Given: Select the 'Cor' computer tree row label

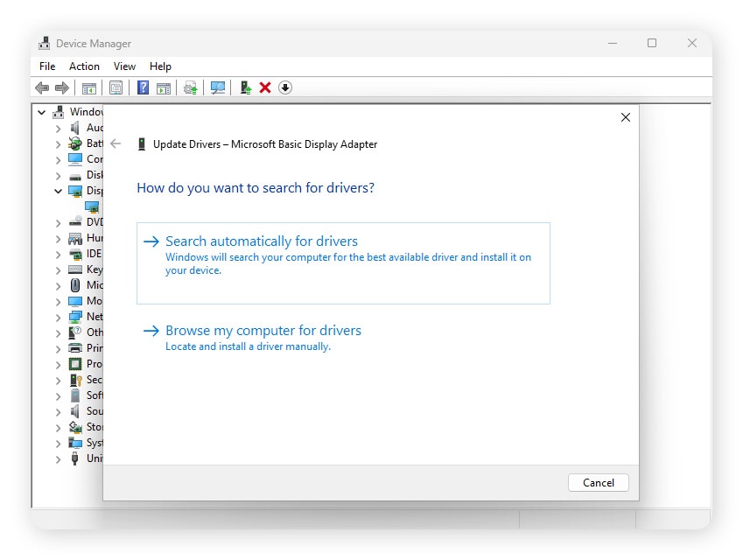Looking at the screenshot, I should click(95, 159).
